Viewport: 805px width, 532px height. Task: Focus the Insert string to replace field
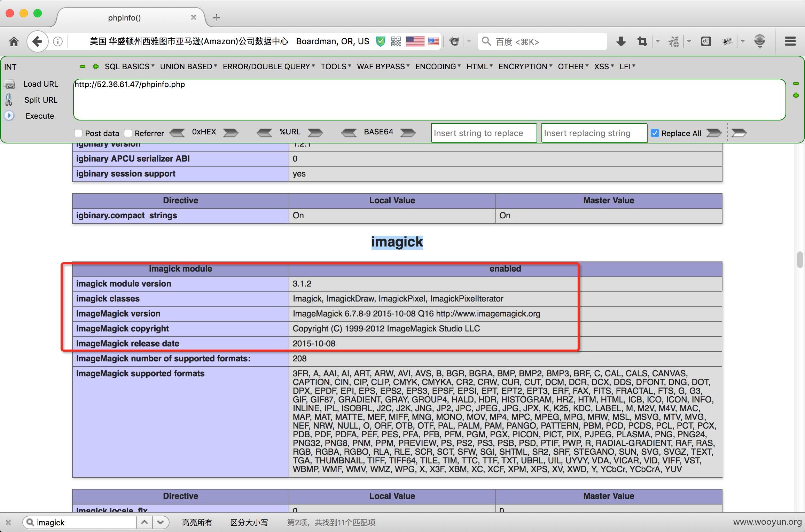[484, 133]
